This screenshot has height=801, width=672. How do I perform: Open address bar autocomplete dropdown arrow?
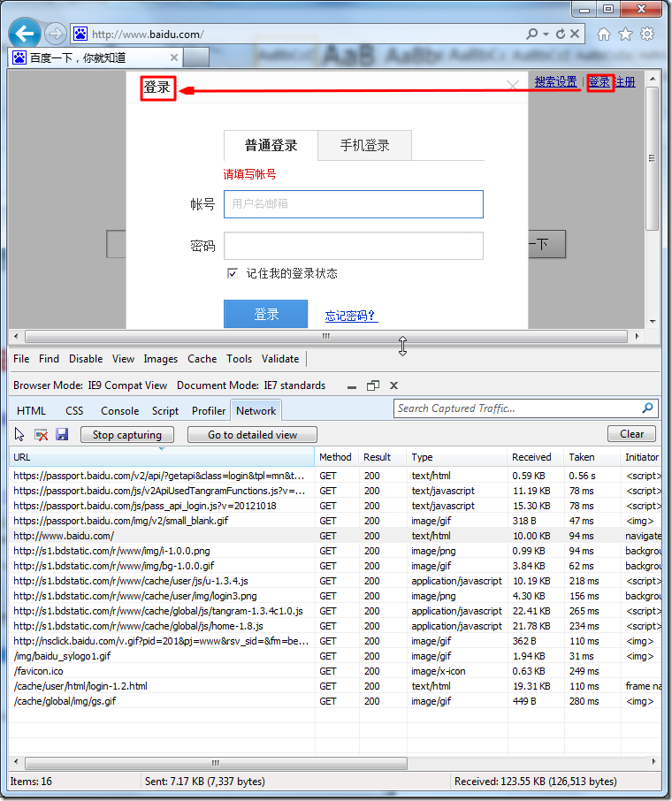(546, 34)
